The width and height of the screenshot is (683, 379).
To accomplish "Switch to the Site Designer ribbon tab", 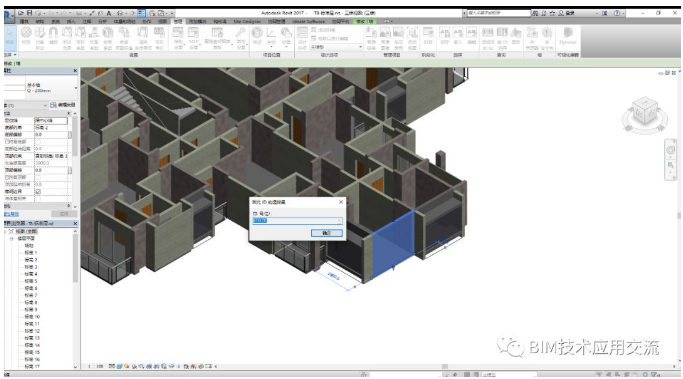I will pyautogui.click(x=247, y=21).
